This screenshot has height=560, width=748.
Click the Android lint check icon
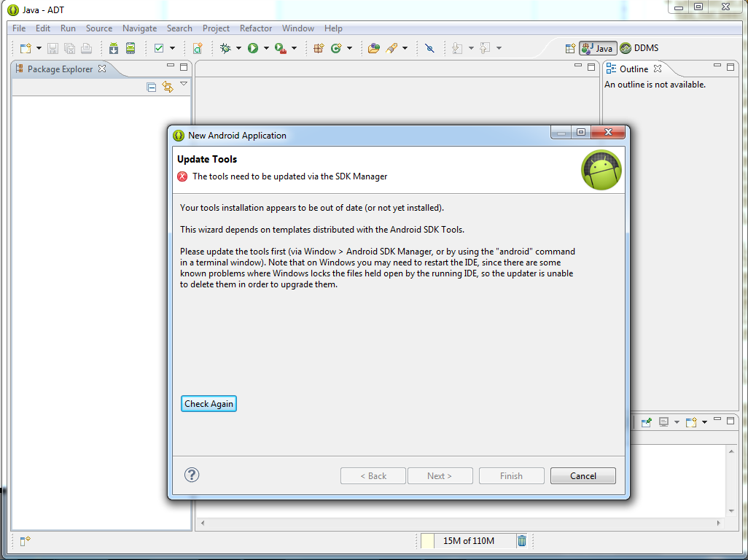(160, 48)
